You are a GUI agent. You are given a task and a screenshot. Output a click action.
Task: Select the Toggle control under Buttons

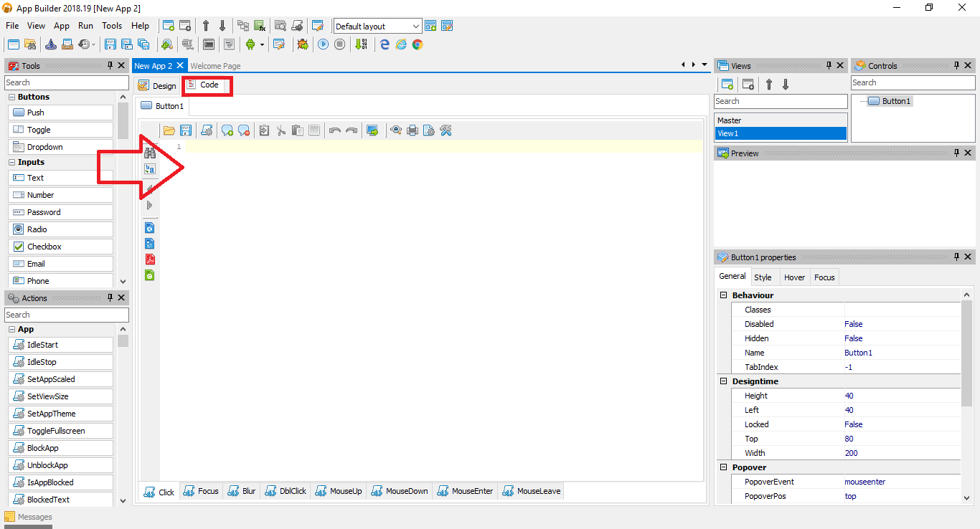pyautogui.click(x=60, y=129)
